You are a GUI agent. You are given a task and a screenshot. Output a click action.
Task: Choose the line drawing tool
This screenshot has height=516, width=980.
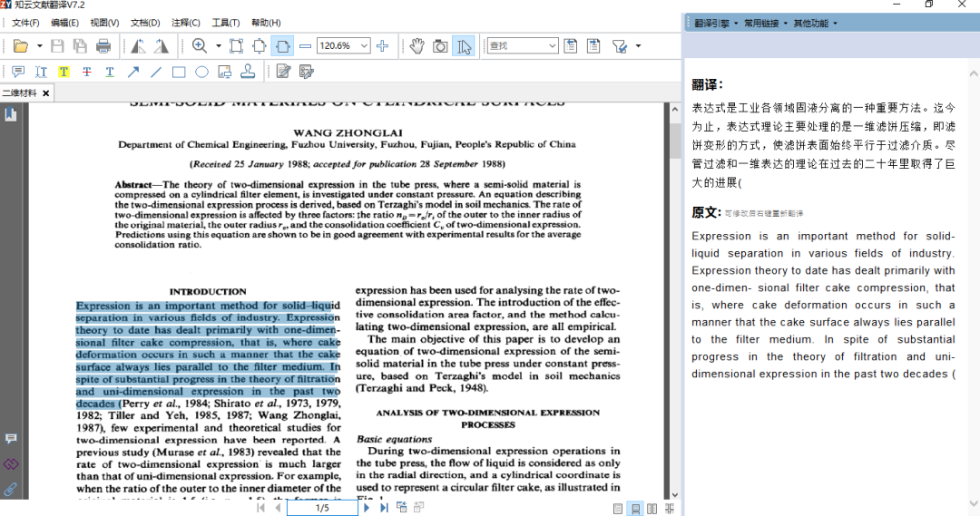156,72
